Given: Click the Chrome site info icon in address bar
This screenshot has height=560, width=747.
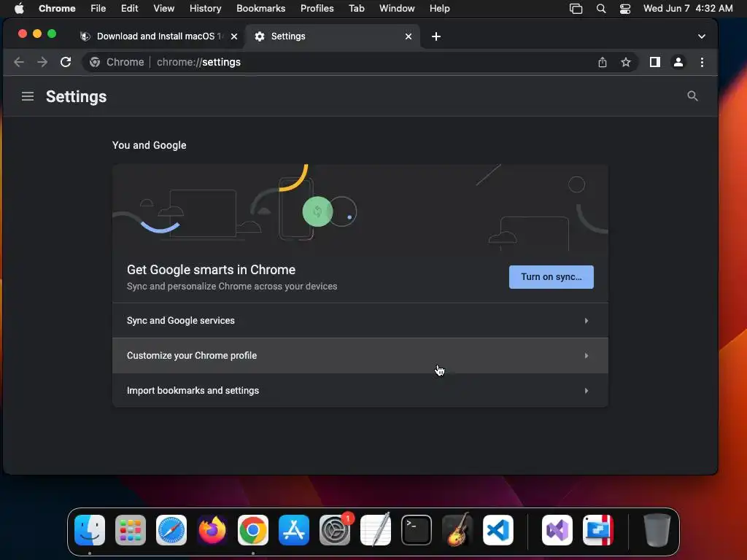Looking at the screenshot, I should click(95, 62).
